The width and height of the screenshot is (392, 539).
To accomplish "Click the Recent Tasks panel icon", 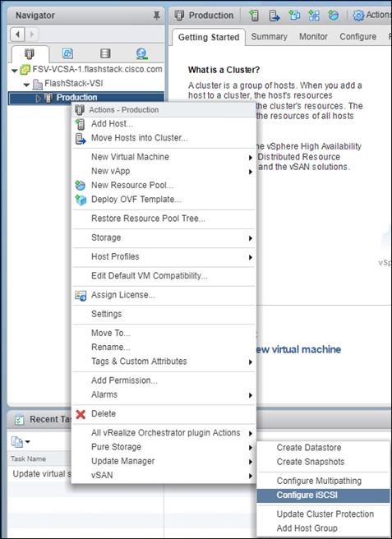I will coord(19,420).
